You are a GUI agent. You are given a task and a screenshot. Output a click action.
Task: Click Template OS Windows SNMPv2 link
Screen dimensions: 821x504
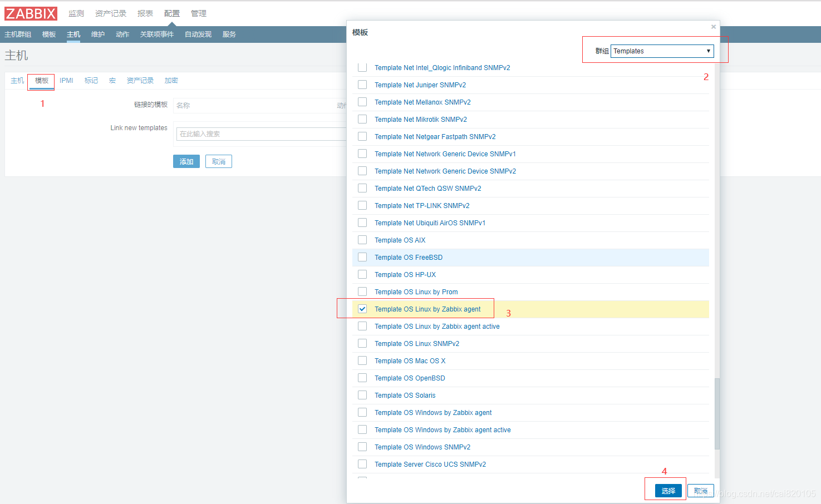tap(422, 447)
